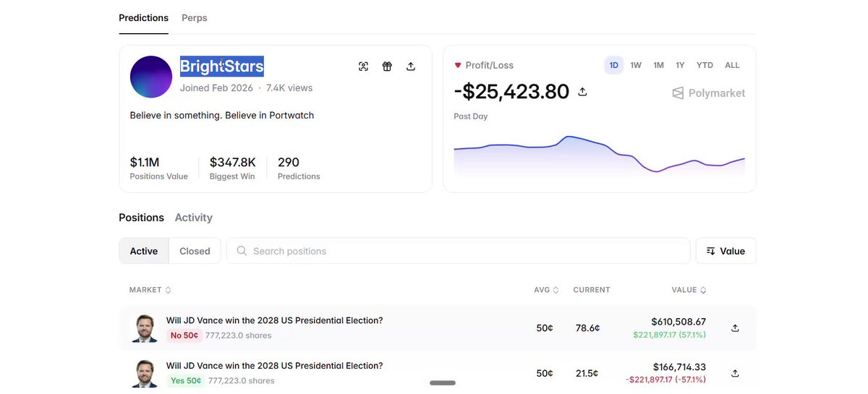
Task: Select the 1M profit range
Action: point(658,65)
